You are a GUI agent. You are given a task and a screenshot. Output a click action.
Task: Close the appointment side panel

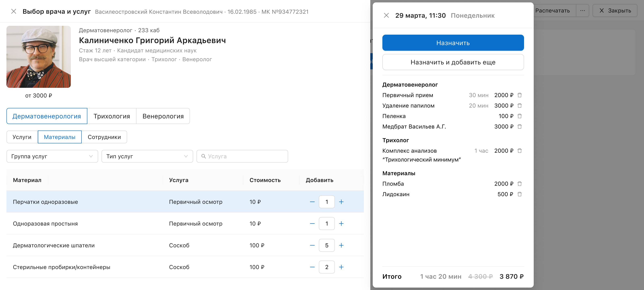pos(386,16)
